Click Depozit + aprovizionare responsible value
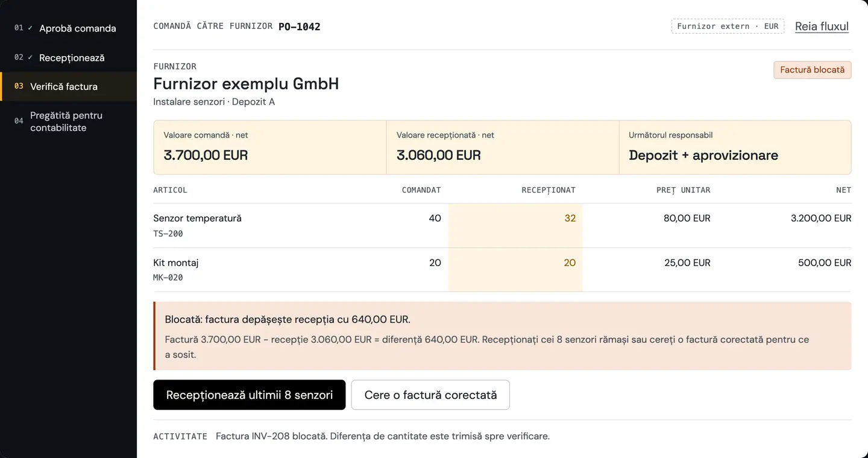The height and width of the screenshot is (458, 868). [x=703, y=155]
